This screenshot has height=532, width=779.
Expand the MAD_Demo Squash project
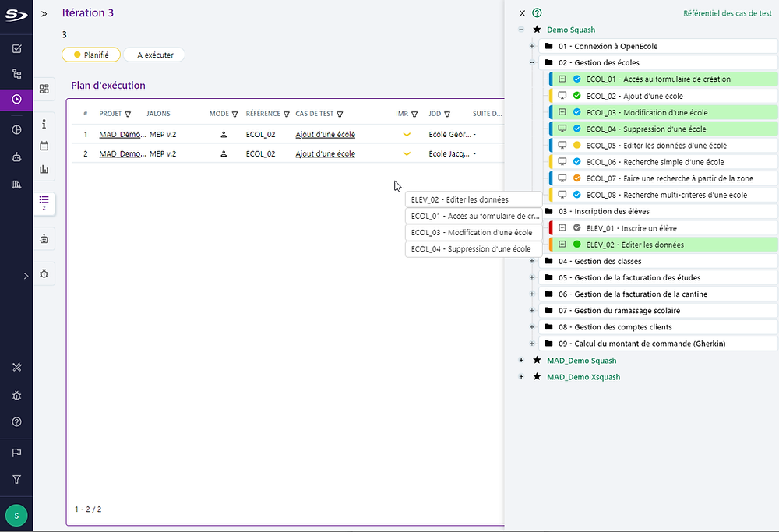click(521, 360)
